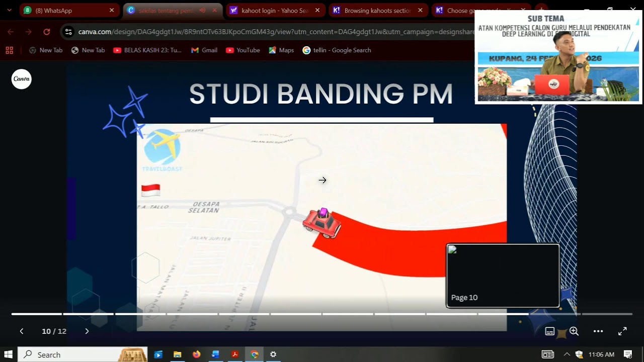Mute the audio icon on Canva tab
644x362 pixels.
coord(203,10)
